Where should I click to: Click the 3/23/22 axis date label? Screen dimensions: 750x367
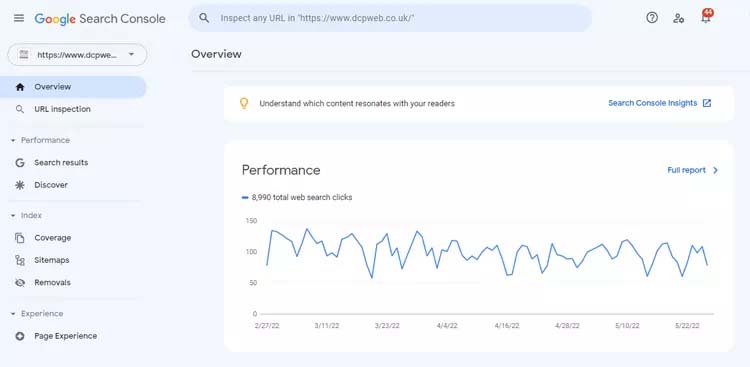click(387, 325)
